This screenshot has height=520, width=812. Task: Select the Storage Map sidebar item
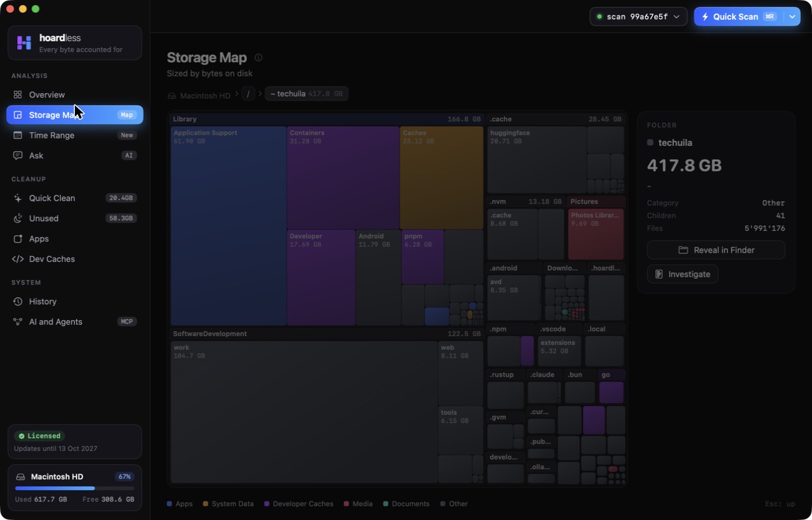[75, 115]
